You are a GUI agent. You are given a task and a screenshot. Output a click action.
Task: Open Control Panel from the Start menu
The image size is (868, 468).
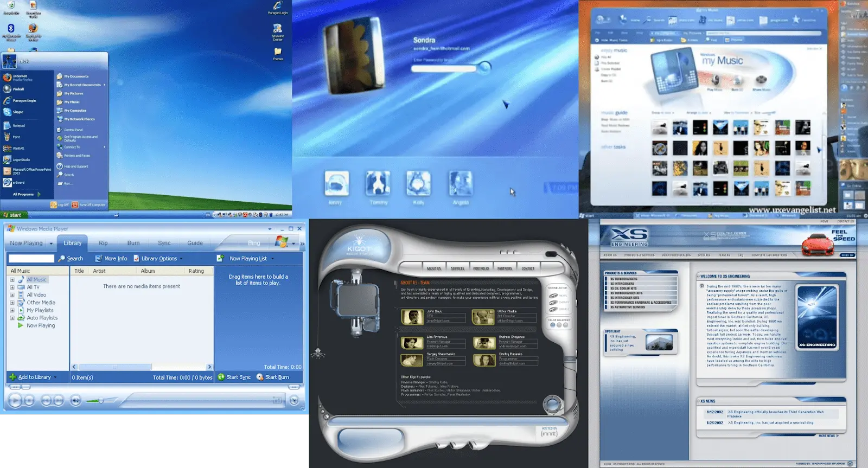point(73,130)
